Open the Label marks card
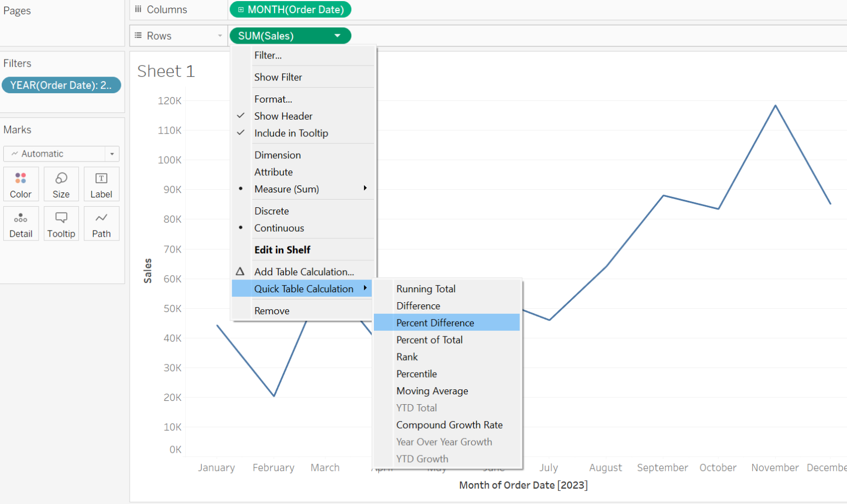Viewport: 847px width, 504px height. pos(101,184)
